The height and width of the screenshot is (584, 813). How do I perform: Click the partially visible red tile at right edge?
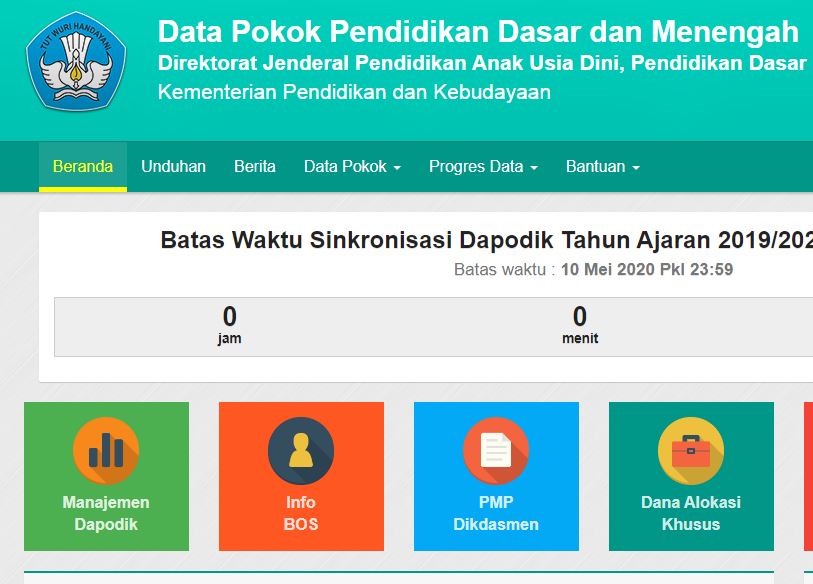tap(808, 476)
